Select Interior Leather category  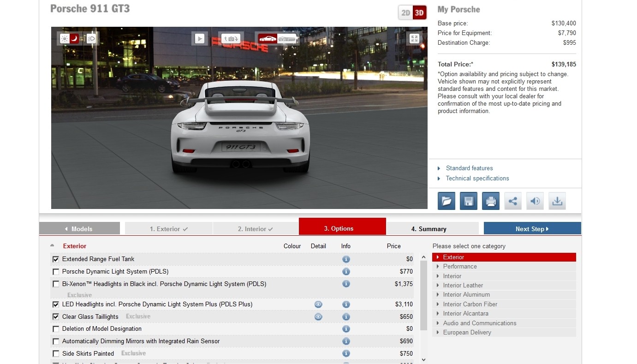[x=504, y=286]
